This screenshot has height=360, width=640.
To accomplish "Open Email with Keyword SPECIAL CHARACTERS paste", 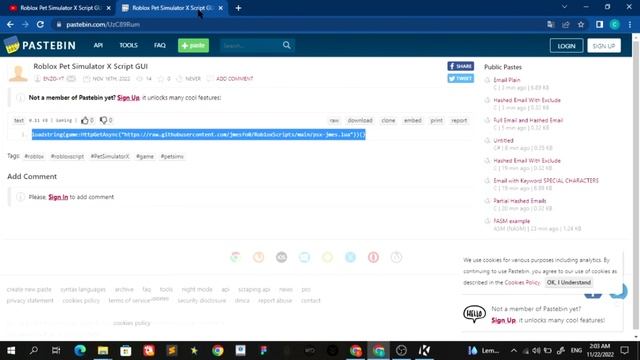I will [546, 180].
